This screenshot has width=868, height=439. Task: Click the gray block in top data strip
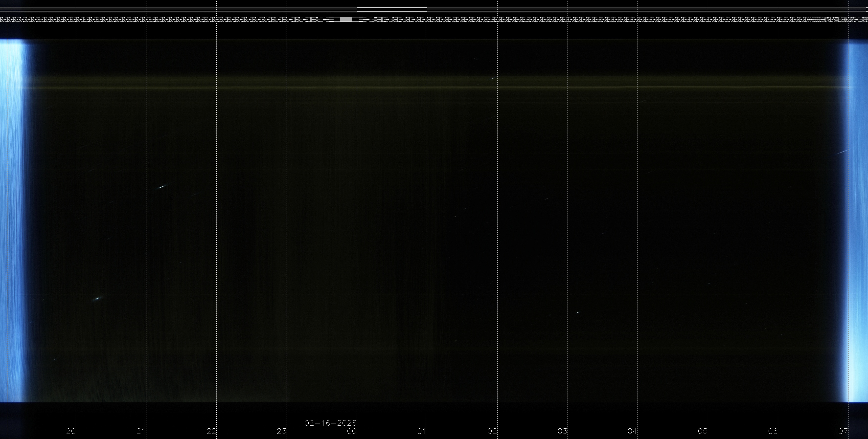tap(346, 20)
